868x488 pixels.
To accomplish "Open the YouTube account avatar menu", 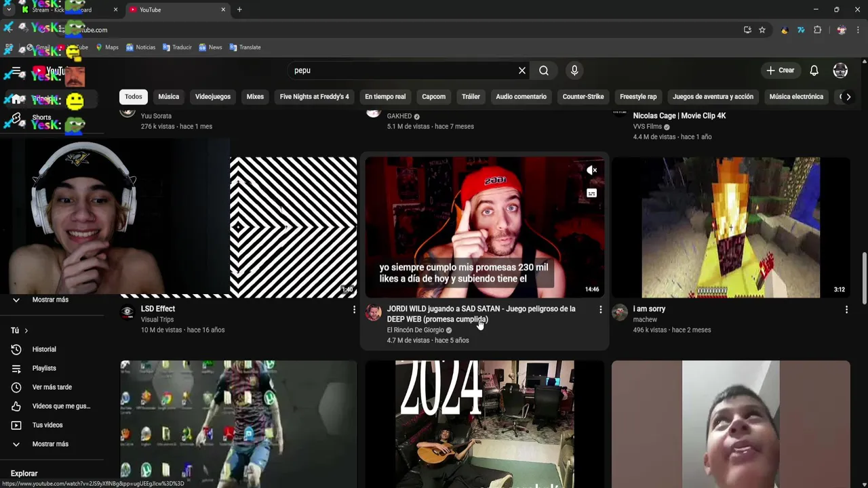I will point(840,70).
